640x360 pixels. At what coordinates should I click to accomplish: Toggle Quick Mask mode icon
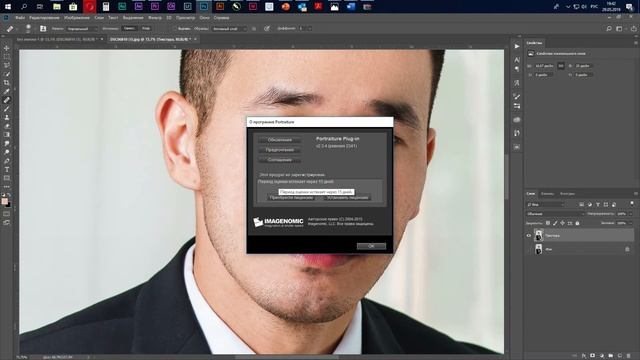tap(7, 214)
